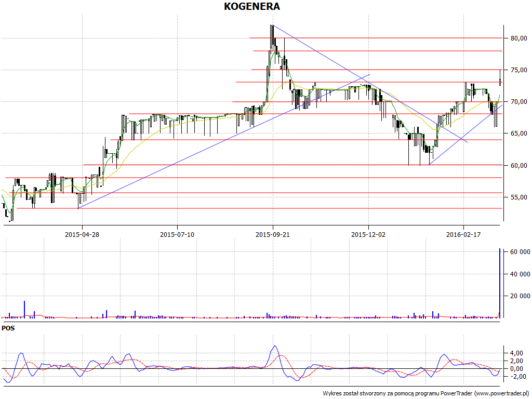Click the 65,00 price axis label
The height and width of the screenshot is (399, 532).
[519, 134]
